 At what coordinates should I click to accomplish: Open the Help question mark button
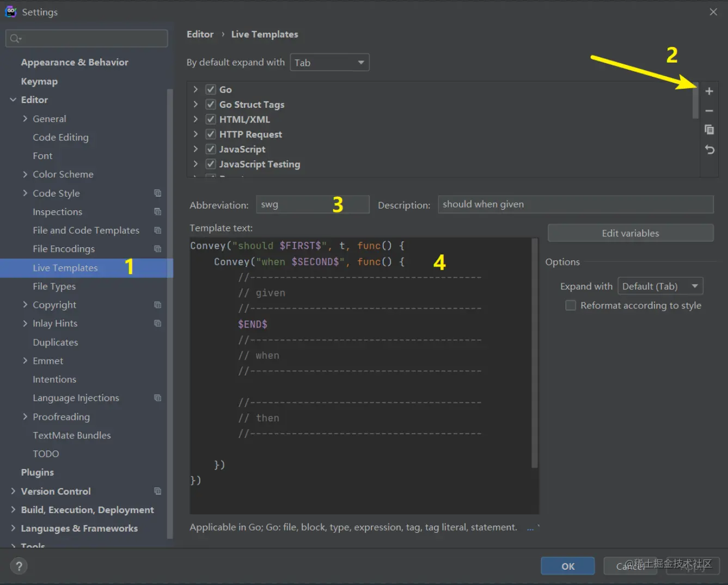coord(19,566)
